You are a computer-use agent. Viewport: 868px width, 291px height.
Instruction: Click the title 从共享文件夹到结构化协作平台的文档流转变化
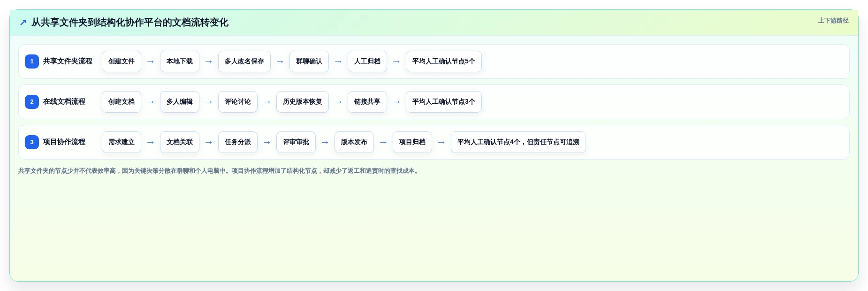pyautogui.click(x=130, y=23)
